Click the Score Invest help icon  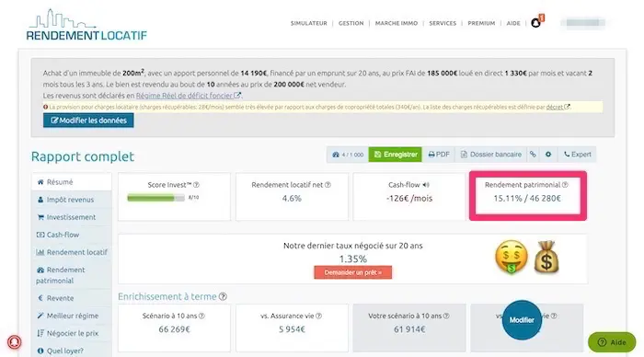click(x=196, y=185)
